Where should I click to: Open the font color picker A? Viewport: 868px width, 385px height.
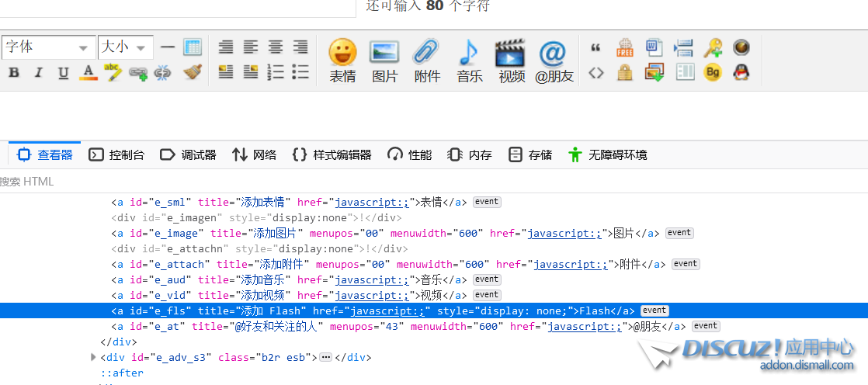pos(88,72)
